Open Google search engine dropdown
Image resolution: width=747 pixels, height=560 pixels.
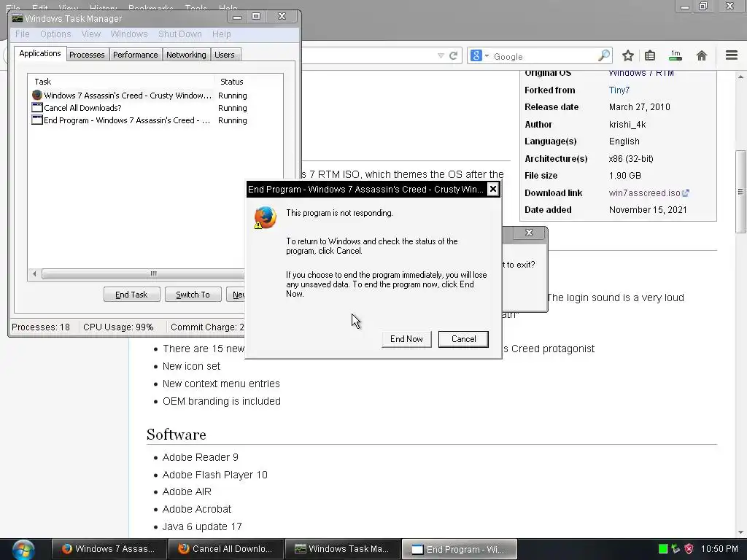coord(479,55)
